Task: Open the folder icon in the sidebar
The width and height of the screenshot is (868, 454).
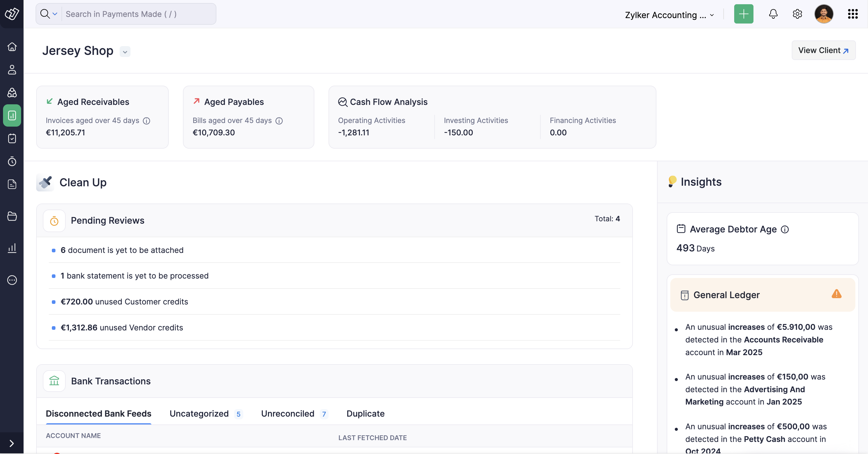Action: [x=12, y=216]
